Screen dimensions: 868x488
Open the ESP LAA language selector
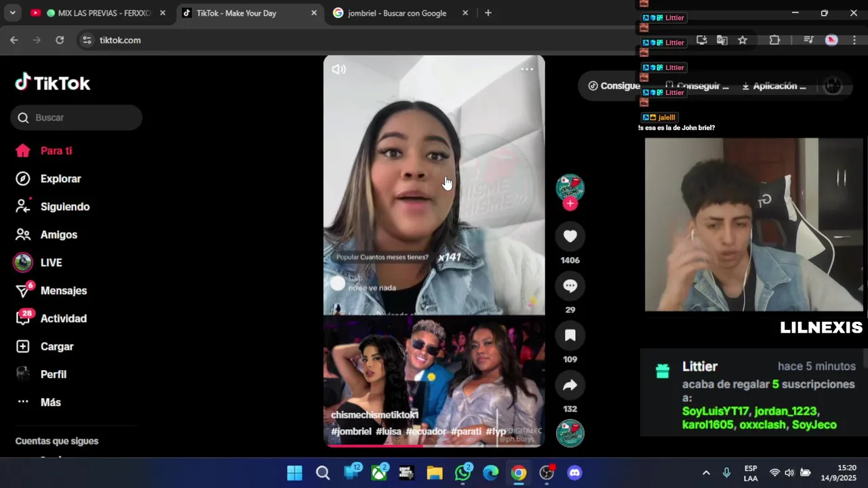[751, 473]
